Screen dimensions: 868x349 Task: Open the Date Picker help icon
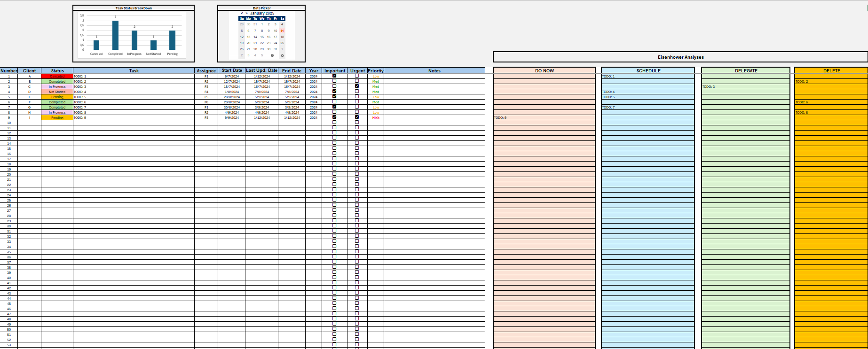click(x=272, y=55)
